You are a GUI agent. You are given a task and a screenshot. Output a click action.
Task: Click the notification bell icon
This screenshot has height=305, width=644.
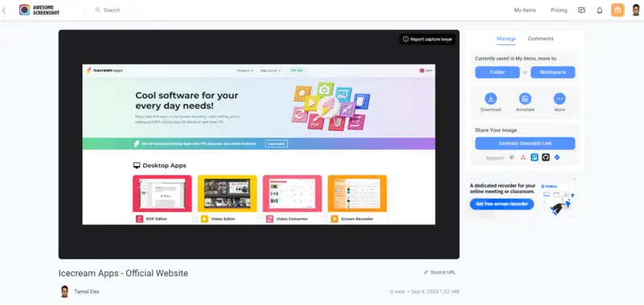click(x=599, y=10)
